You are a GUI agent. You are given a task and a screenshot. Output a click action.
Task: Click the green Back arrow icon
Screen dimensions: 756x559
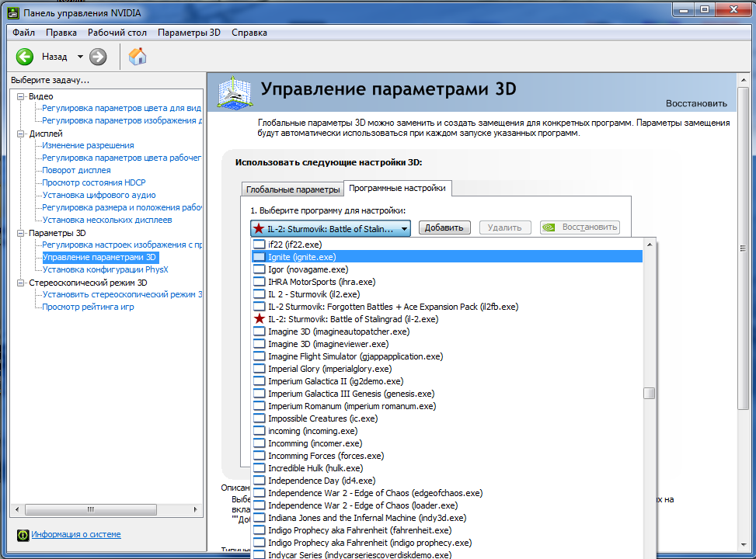[25, 57]
